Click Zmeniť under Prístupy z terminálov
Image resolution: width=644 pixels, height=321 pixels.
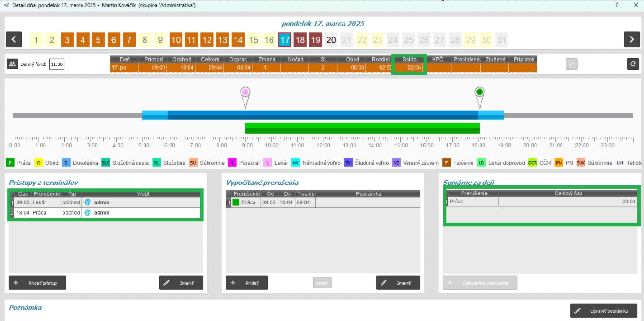(181, 283)
